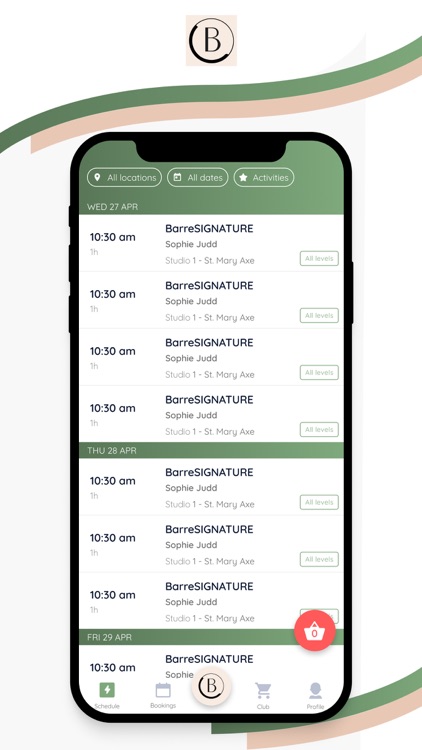Screen dimensions: 422x750
Task: Tap the location pin icon in filter
Action: (x=98, y=177)
